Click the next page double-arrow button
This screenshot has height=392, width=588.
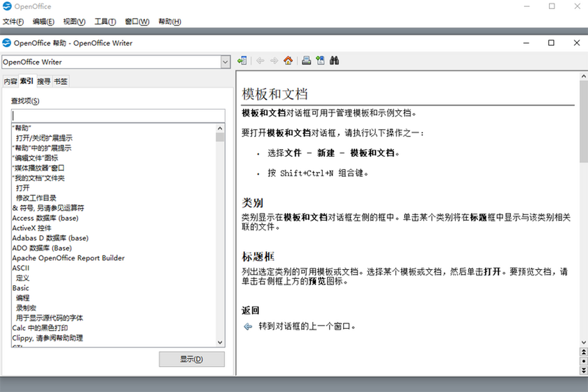point(583,369)
